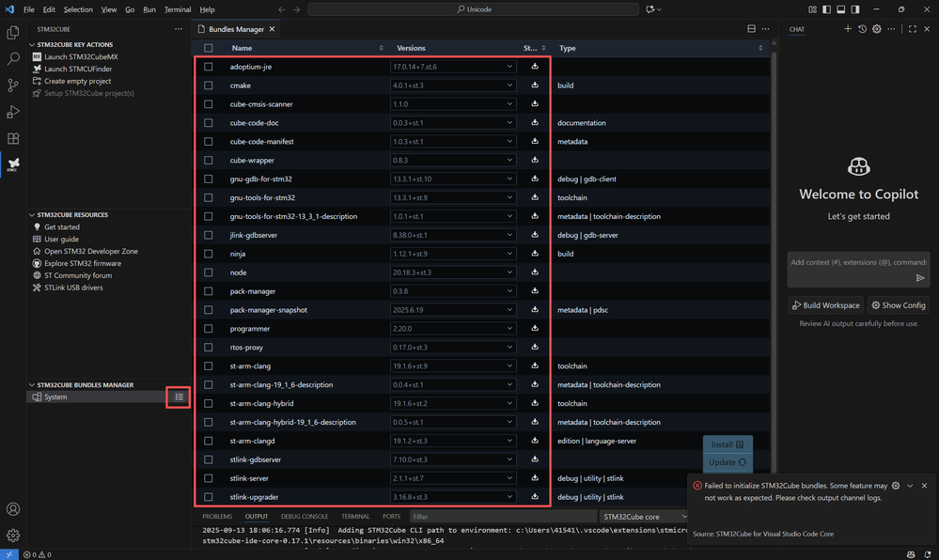Click Build Workspace in chat

point(826,305)
